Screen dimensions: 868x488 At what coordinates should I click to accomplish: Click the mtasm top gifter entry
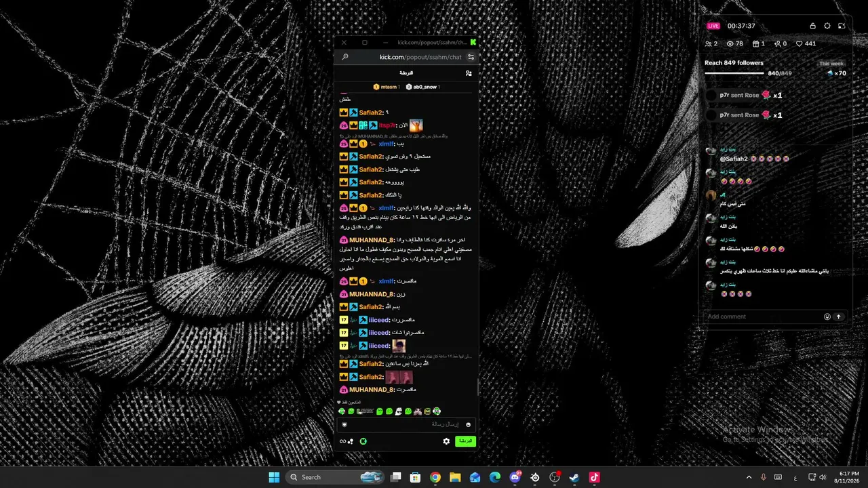pyautogui.click(x=385, y=87)
